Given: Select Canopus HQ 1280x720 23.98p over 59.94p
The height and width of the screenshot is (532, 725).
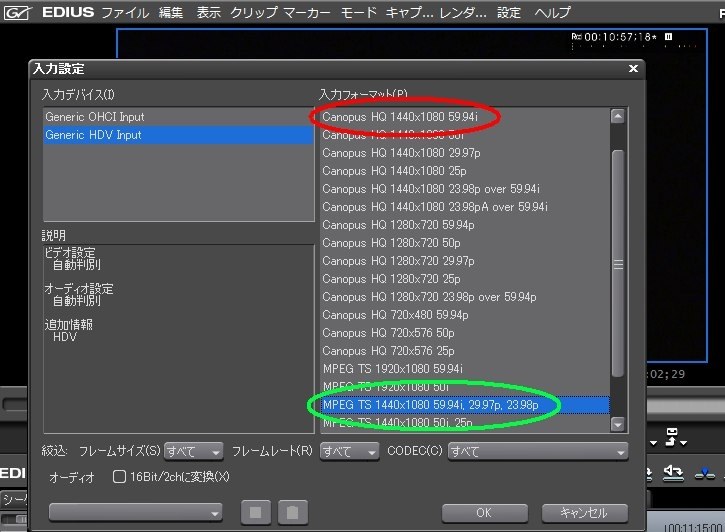Looking at the screenshot, I should (x=465, y=297).
